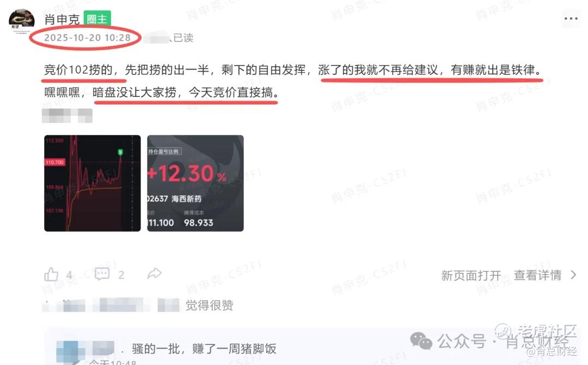Image resolution: width=588 pixels, height=365 pixels.
Task: Click 查看详情 link
Action: 537,275
